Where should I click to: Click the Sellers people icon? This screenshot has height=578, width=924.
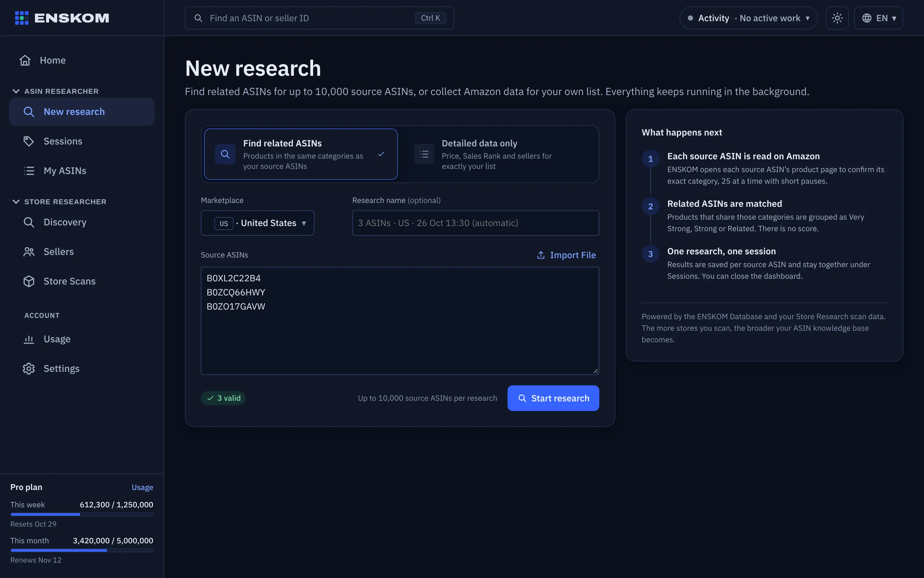29,251
